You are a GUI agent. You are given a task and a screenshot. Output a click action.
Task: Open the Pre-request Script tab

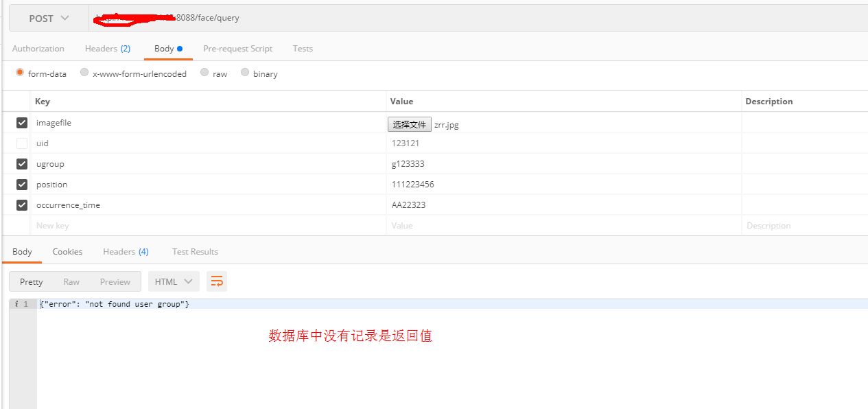point(237,49)
